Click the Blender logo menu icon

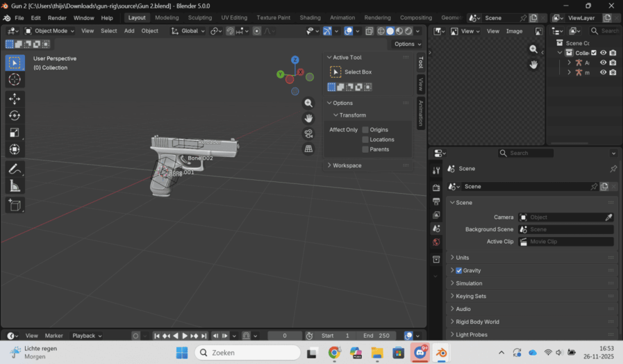[x=7, y=18]
